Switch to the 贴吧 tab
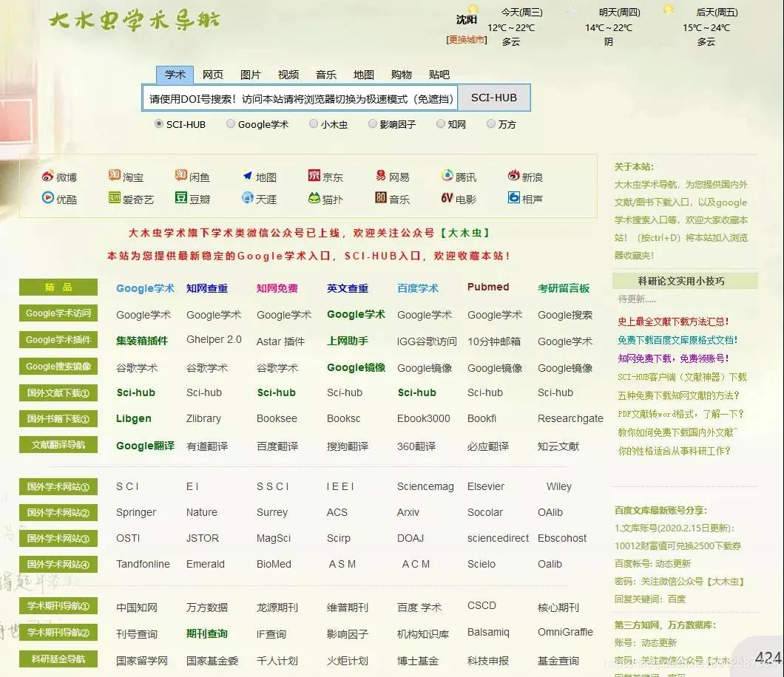 (x=439, y=75)
